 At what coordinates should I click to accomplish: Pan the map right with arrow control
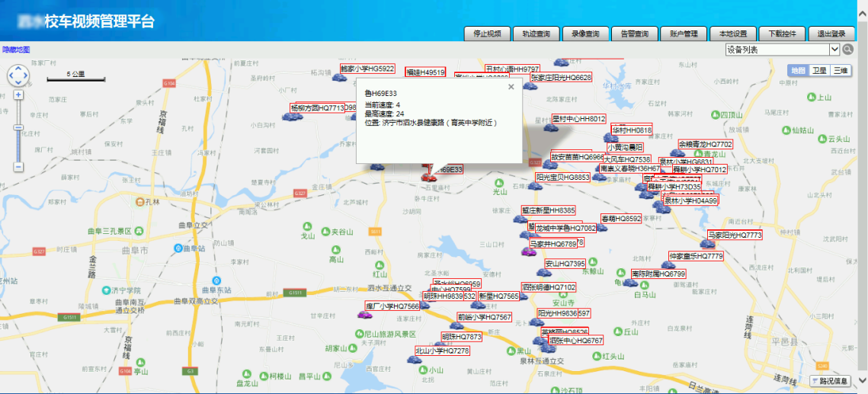click(25, 75)
